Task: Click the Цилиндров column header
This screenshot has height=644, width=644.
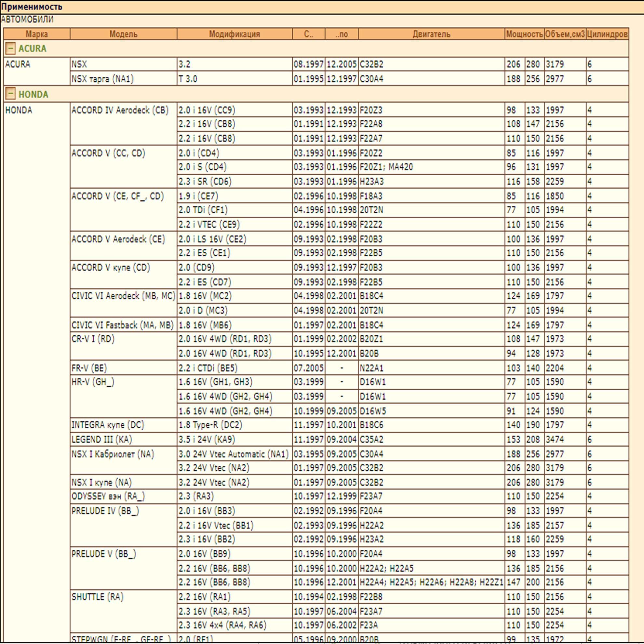Action: [607, 34]
